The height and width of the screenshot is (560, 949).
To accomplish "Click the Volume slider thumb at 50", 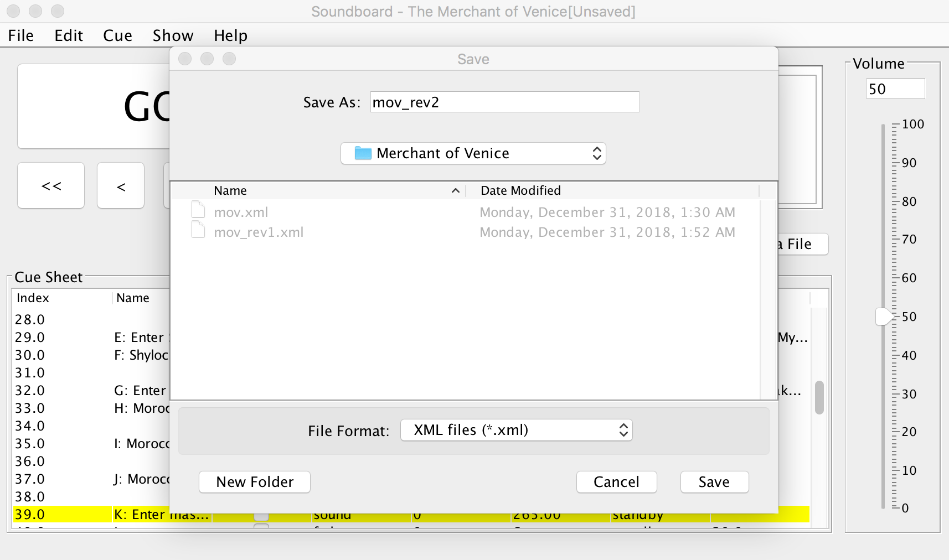I will tap(884, 317).
